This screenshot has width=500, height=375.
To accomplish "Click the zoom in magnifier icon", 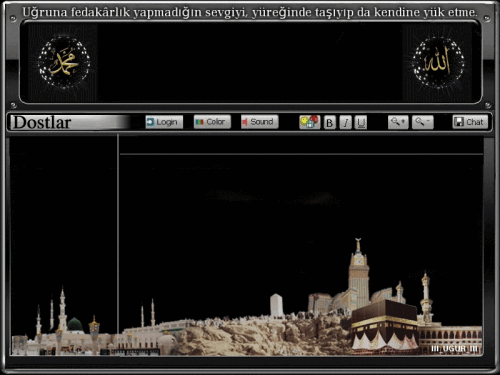I will tap(398, 122).
